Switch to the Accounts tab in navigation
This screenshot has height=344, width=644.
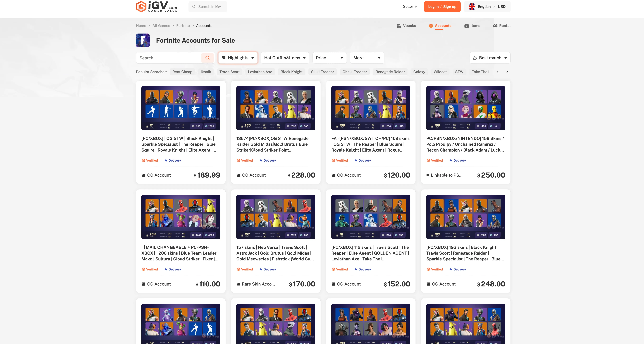443,25
